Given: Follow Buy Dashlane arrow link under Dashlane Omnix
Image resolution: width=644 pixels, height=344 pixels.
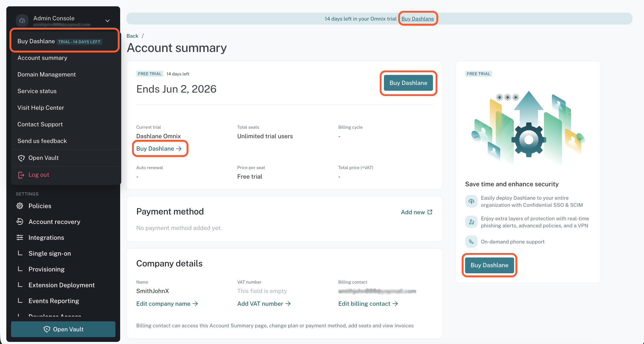Looking at the screenshot, I should pyautogui.click(x=159, y=149).
